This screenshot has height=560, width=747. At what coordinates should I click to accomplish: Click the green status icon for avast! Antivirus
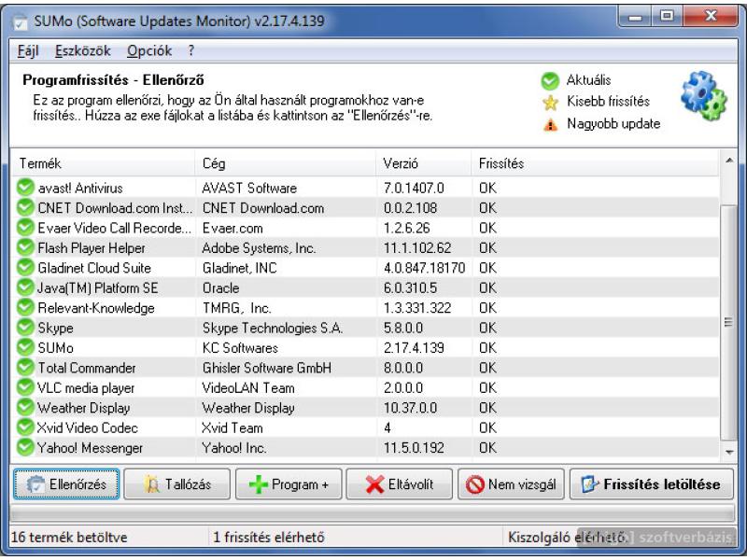pos(25,188)
